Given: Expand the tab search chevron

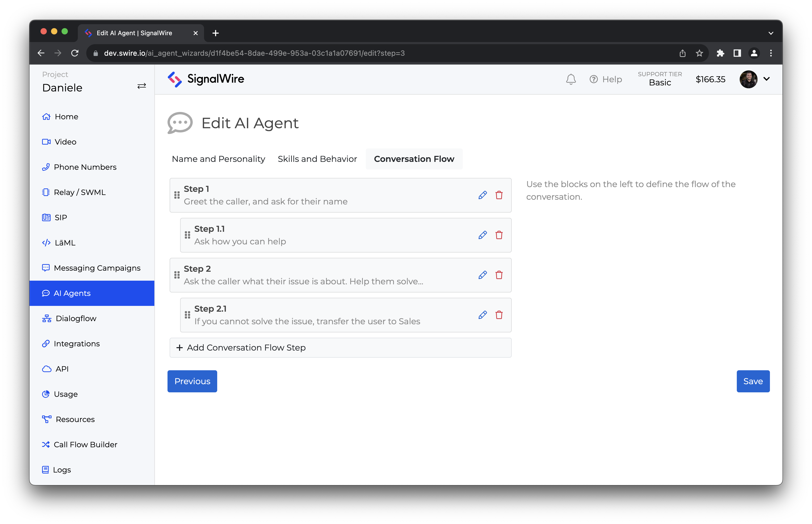Looking at the screenshot, I should tap(771, 33).
